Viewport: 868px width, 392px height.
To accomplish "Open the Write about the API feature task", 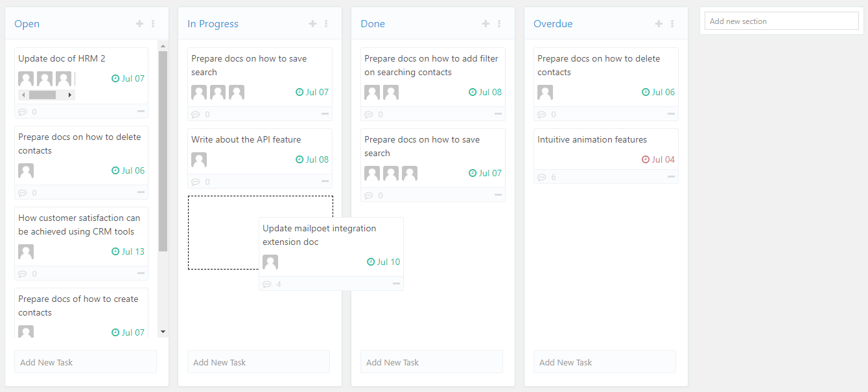I will pos(246,139).
